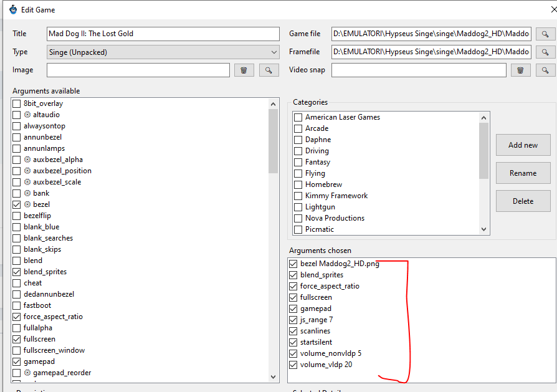Click the gear icon next to gamepad_reorder
The width and height of the screenshot is (557, 392).
pos(27,373)
